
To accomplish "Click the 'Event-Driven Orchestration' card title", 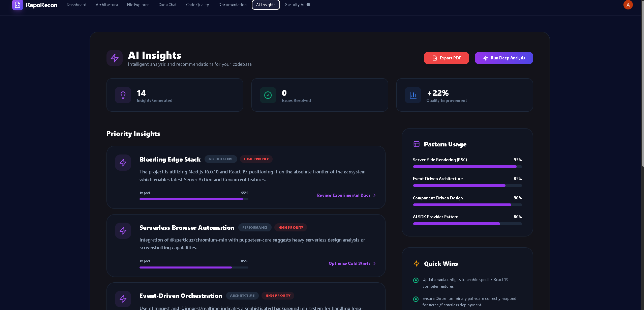I will 181,296.
